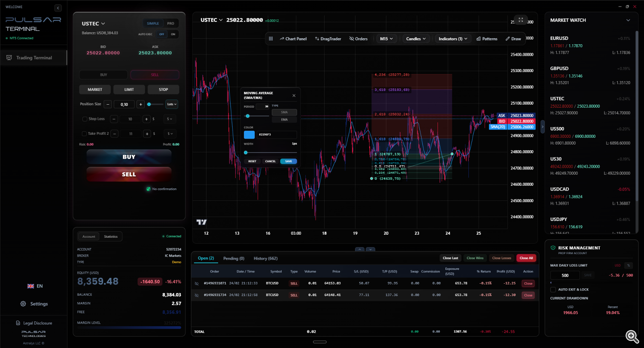This screenshot has width=644, height=348.
Task: Click the Risk Management shield icon
Action: click(x=553, y=248)
